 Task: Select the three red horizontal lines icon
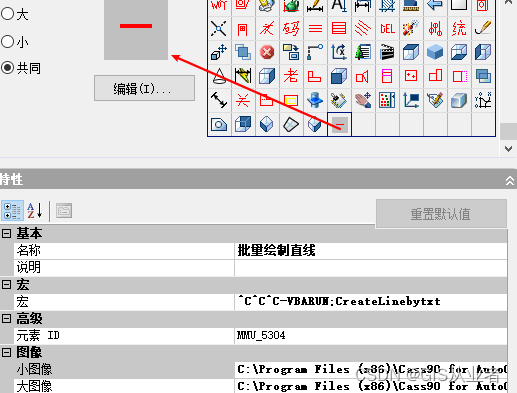click(315, 29)
